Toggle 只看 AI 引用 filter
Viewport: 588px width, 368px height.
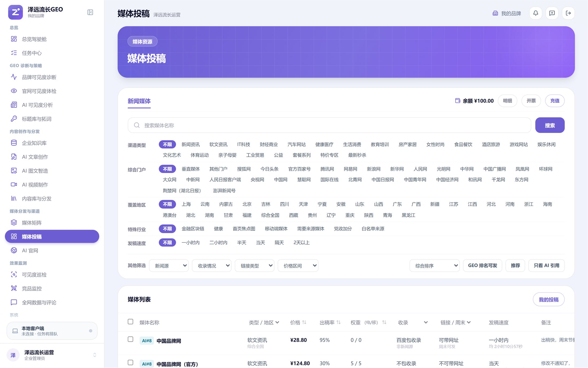[546, 265]
